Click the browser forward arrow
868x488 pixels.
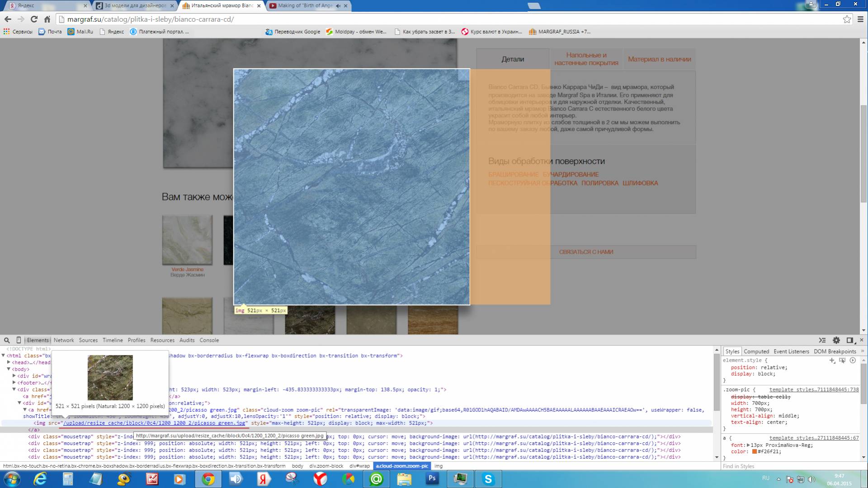point(21,19)
